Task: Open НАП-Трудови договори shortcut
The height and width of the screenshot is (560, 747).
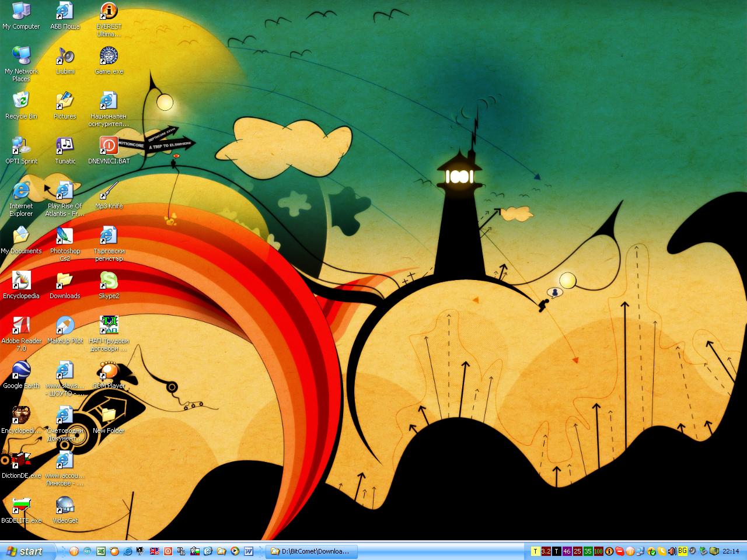Action: click(109, 334)
